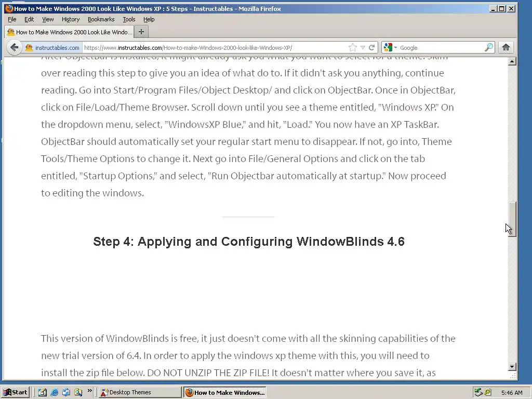Switch to Desktop Themes taskbar window
The height and width of the screenshot is (399, 532).
[x=140, y=392]
